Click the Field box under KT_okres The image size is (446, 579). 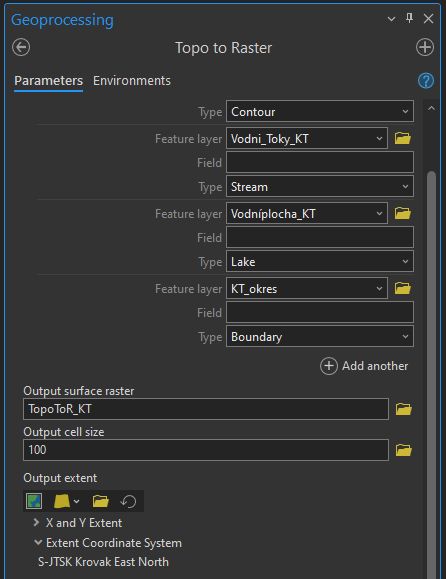click(320, 312)
